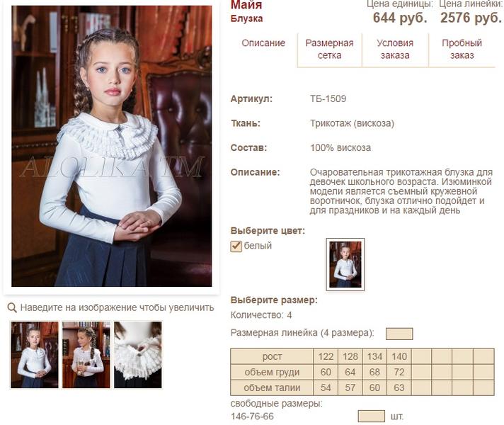
Task: Click the 146-76-66 free size label
Action: point(252,416)
